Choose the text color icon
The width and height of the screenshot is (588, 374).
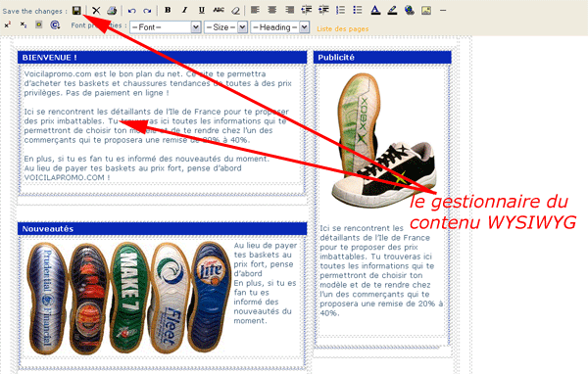[375, 11]
